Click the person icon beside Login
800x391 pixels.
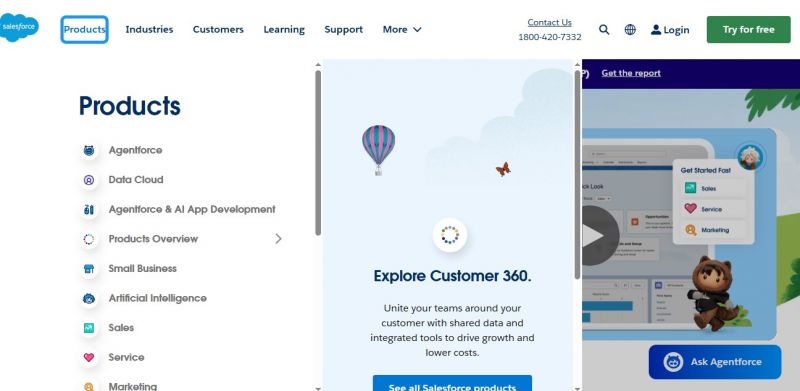(656, 30)
